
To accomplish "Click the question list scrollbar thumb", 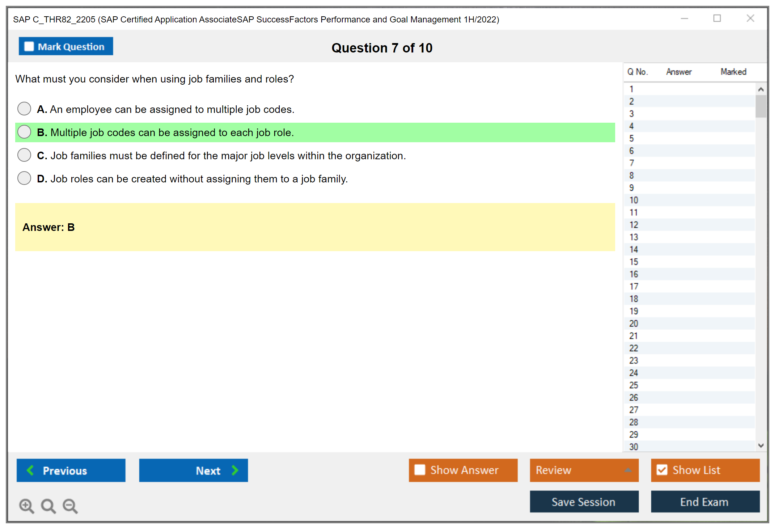I will [x=761, y=106].
